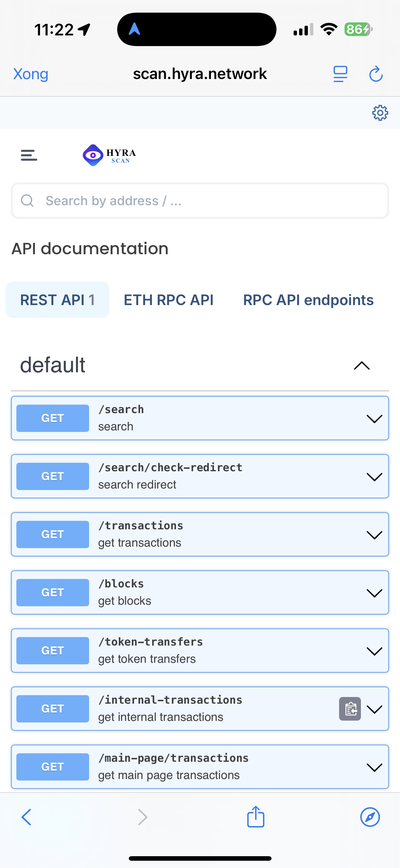Focus the Search by address field
The image size is (400, 868).
[200, 201]
